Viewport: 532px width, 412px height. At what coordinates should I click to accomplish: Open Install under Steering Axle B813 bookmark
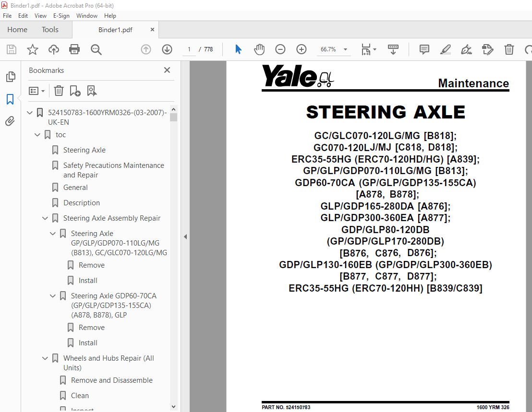[88, 281]
